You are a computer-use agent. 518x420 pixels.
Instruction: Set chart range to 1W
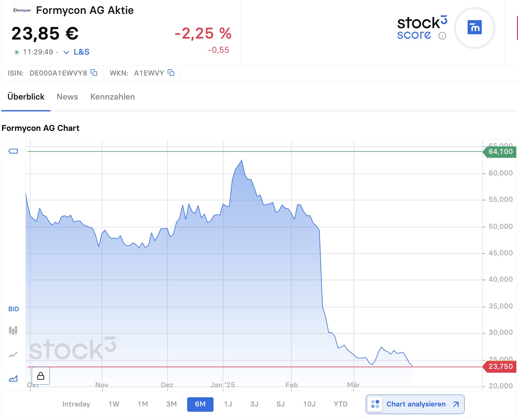pyautogui.click(x=114, y=404)
